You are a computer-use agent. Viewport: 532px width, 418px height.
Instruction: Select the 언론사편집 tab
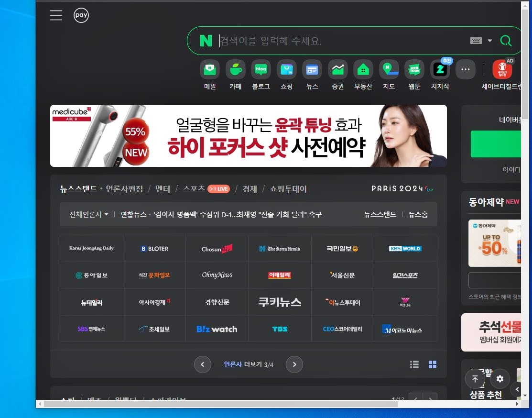[x=124, y=189]
